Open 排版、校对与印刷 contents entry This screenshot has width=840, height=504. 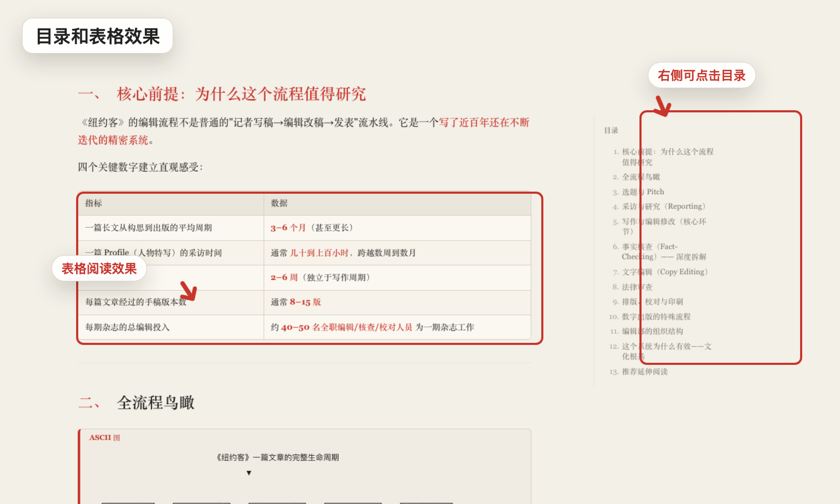(653, 302)
